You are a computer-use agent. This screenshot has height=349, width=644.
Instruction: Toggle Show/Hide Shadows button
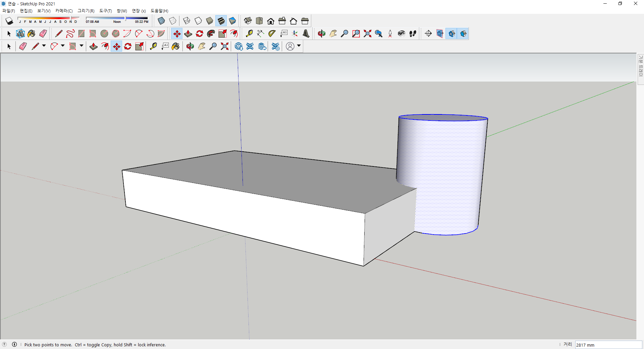(9, 21)
